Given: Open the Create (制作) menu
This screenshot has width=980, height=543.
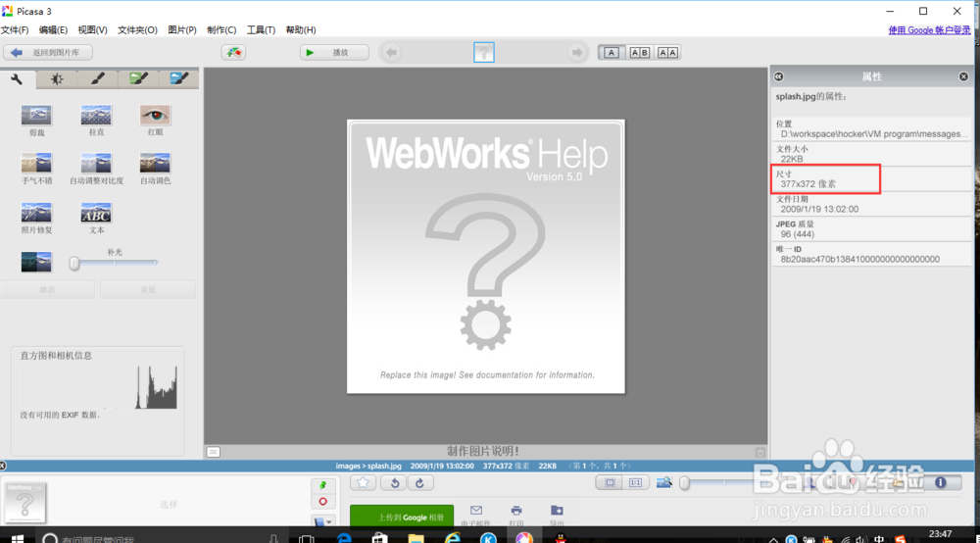Looking at the screenshot, I should [221, 30].
